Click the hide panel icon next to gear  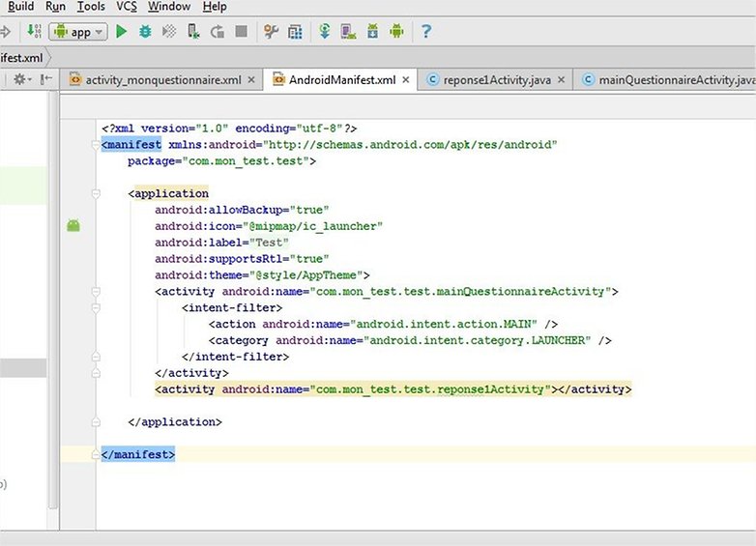click(46, 79)
